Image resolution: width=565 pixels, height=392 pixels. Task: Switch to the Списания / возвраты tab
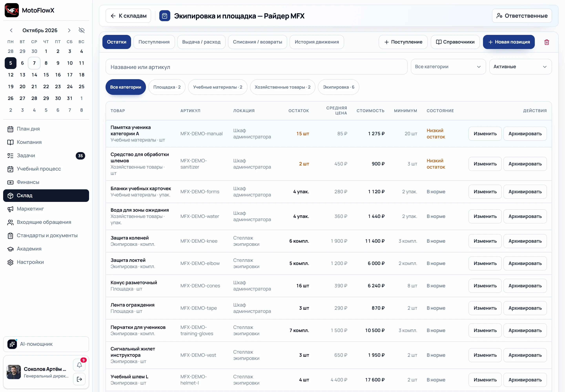257,42
